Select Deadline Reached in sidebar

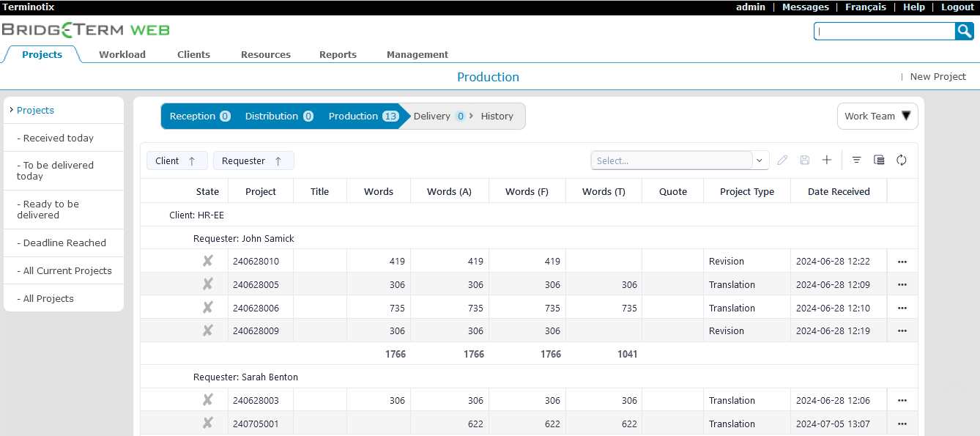tap(64, 243)
